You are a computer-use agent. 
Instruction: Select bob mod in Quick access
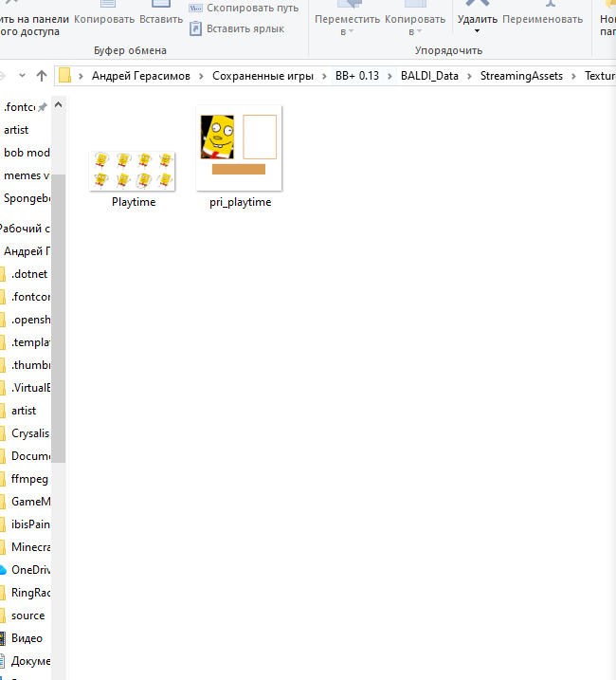[x=26, y=153]
